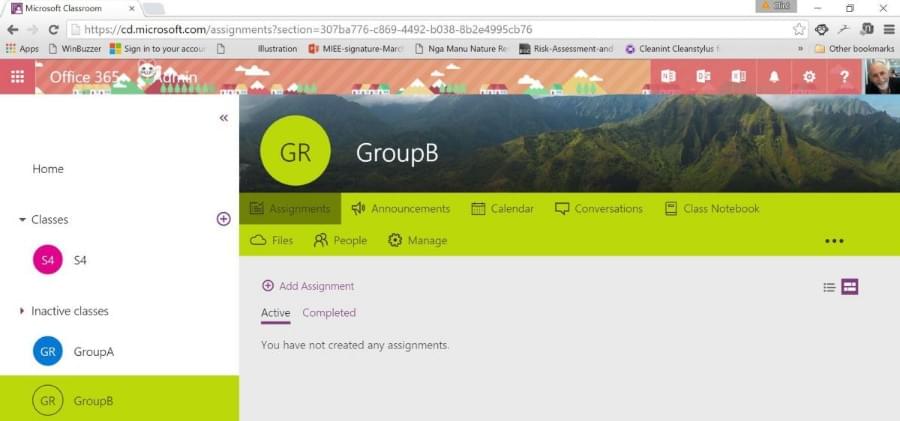Click Add Assignment

click(308, 286)
